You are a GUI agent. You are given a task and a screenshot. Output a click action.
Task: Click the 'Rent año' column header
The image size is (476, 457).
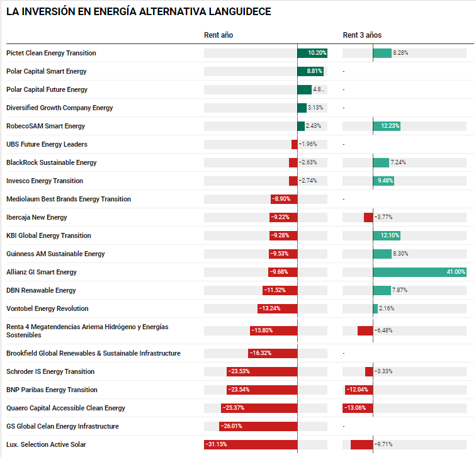point(218,35)
